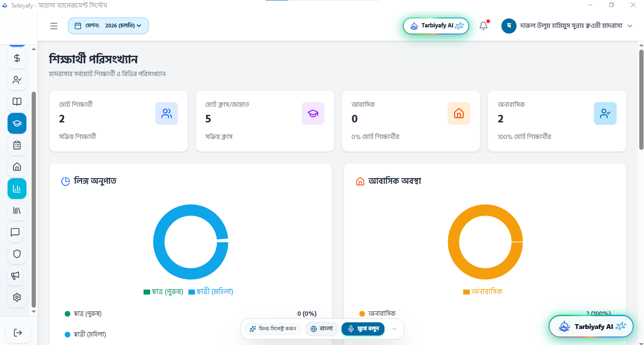This screenshot has height=345, width=644.
Task: Expand the 'সেশন: 2026 (চলতি)' session dropdown
Action: pyautogui.click(x=108, y=26)
